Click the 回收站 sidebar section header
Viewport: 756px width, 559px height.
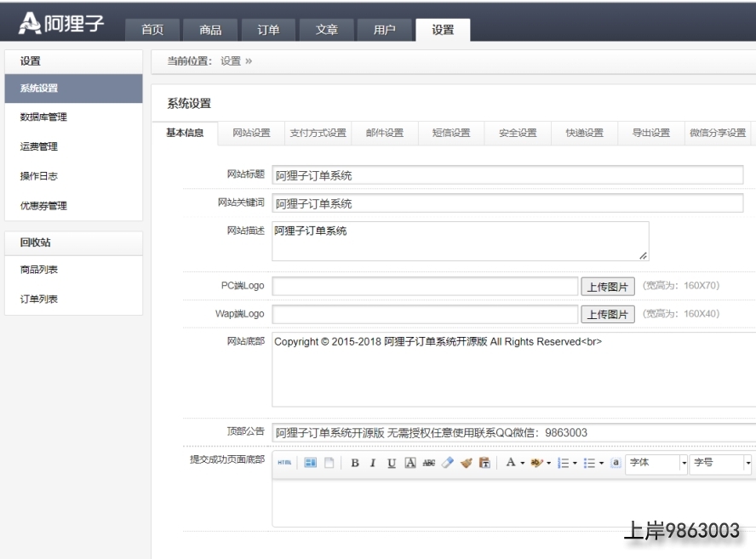coord(74,242)
